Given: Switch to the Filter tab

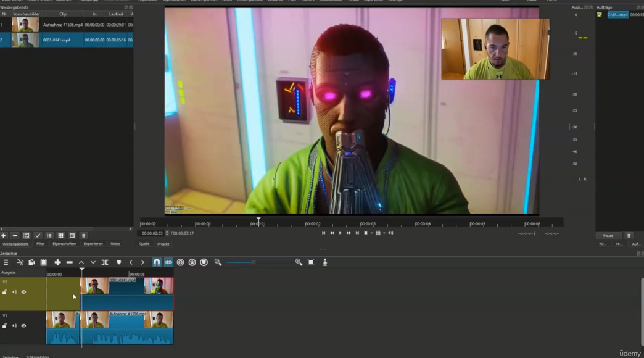Looking at the screenshot, I should click(40, 244).
